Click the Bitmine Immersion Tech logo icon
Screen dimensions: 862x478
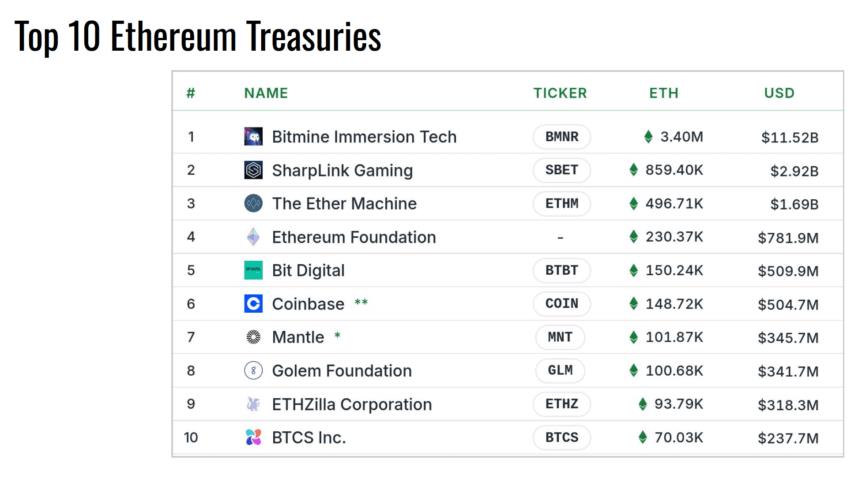[x=253, y=137]
